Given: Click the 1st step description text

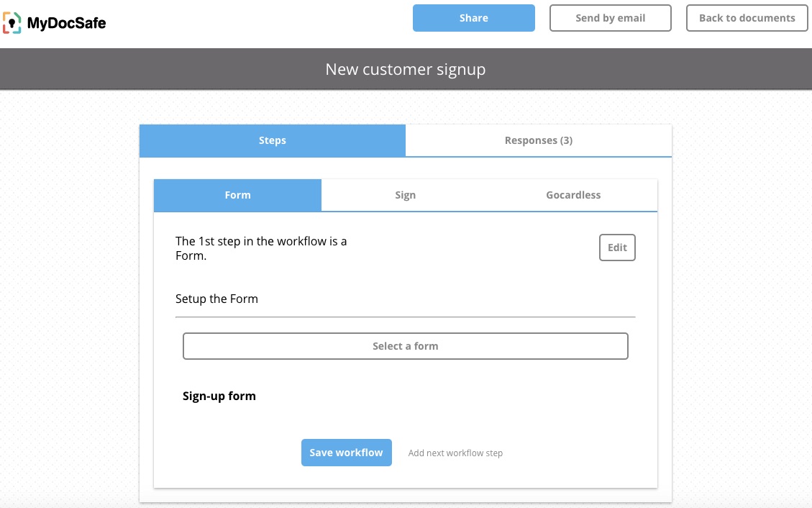Looking at the screenshot, I should pos(261,248).
